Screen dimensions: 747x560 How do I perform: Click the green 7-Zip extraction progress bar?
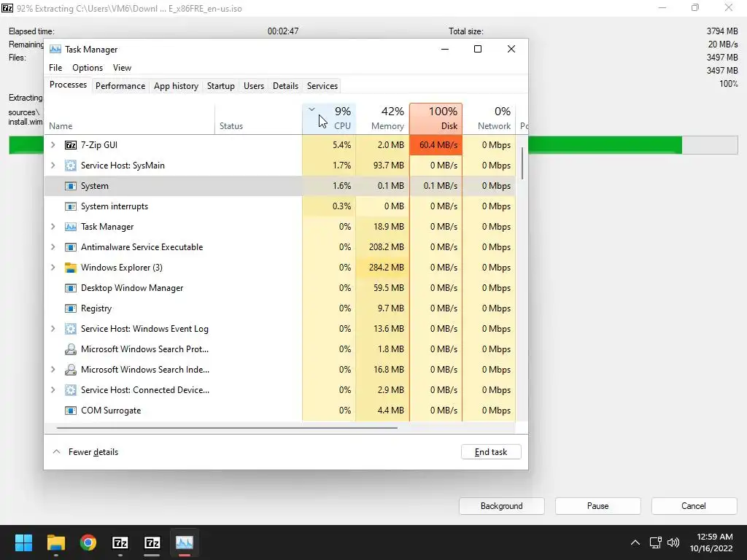[605, 145]
